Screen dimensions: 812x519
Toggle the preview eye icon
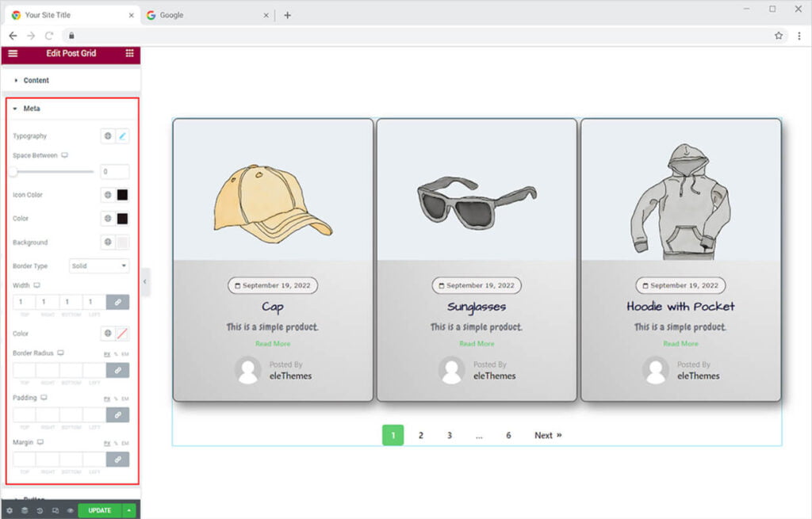click(70, 510)
